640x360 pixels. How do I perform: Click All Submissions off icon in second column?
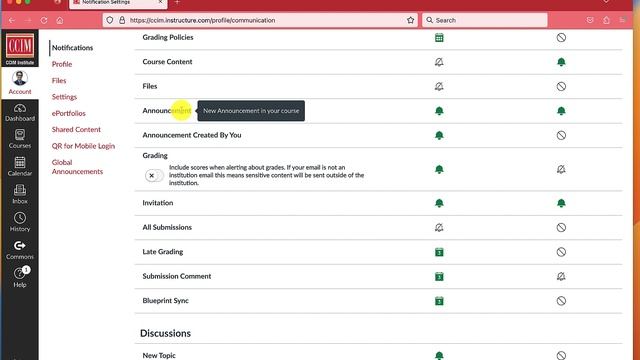point(561,228)
